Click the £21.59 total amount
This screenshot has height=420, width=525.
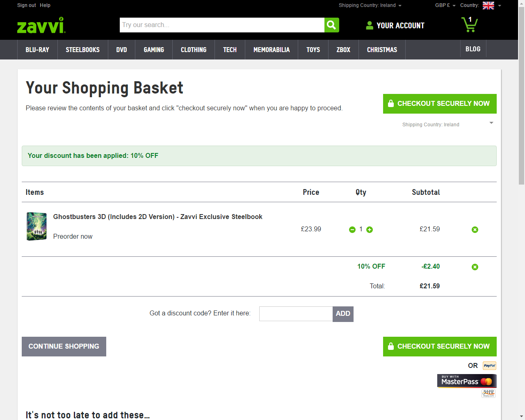pyautogui.click(x=429, y=286)
